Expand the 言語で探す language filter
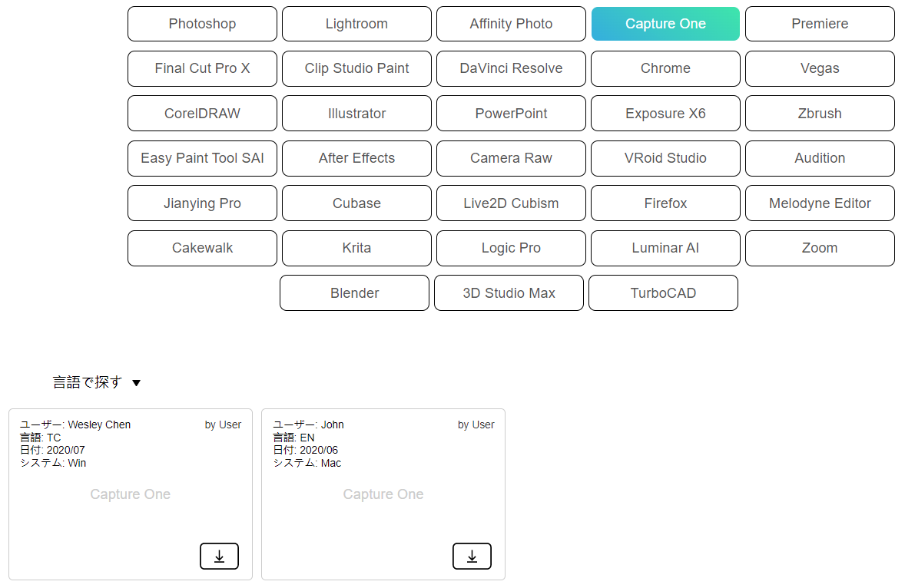Image resolution: width=905 pixels, height=588 pixels. [x=97, y=382]
